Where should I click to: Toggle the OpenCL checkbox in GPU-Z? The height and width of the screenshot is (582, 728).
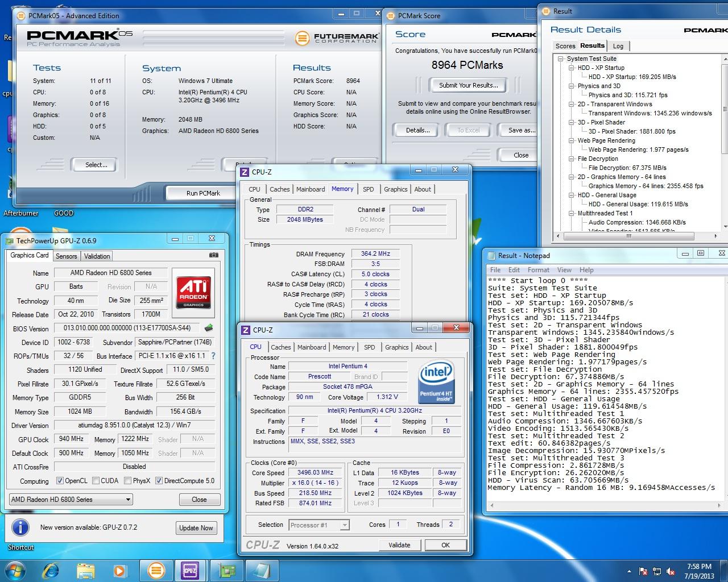click(x=60, y=481)
